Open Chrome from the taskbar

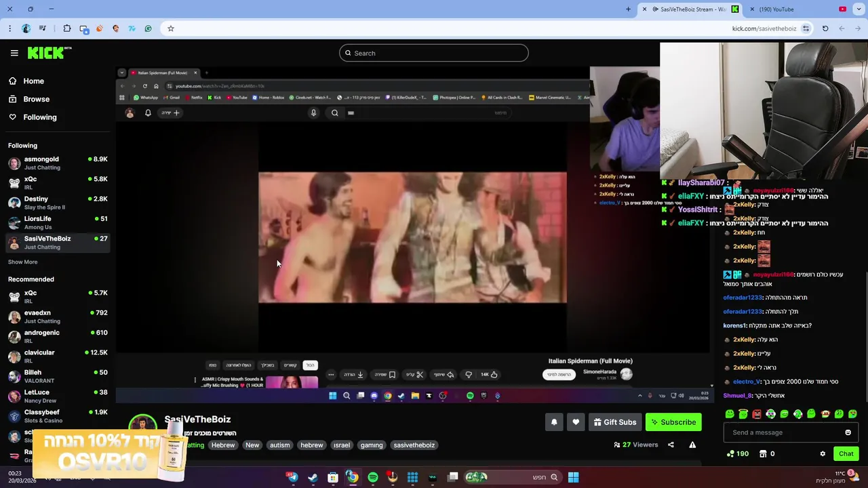353,477
